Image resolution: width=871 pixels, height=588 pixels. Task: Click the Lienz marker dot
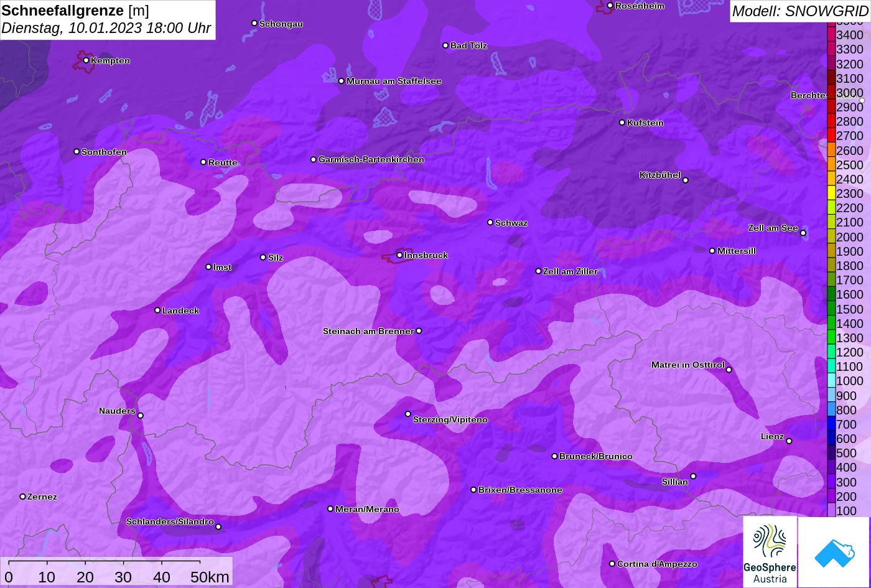tap(789, 441)
